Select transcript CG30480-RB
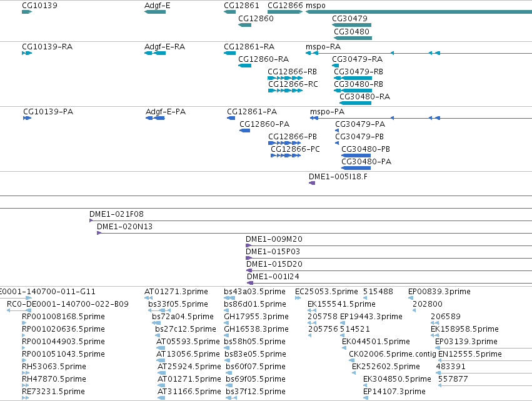 (x=353, y=91)
